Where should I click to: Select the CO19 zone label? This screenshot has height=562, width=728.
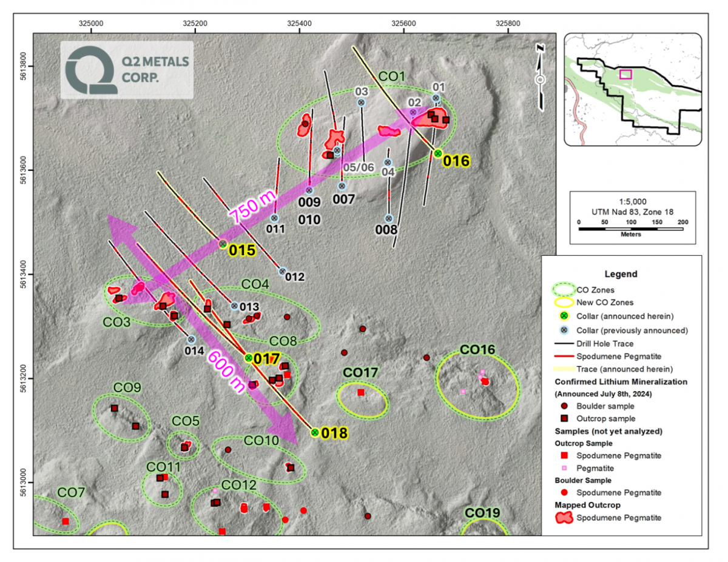[x=482, y=513]
